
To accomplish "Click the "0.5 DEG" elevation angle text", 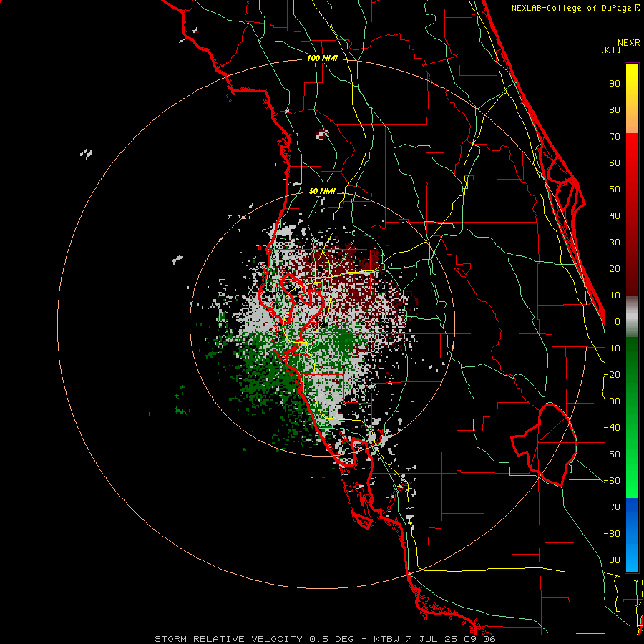I will point(331,639).
